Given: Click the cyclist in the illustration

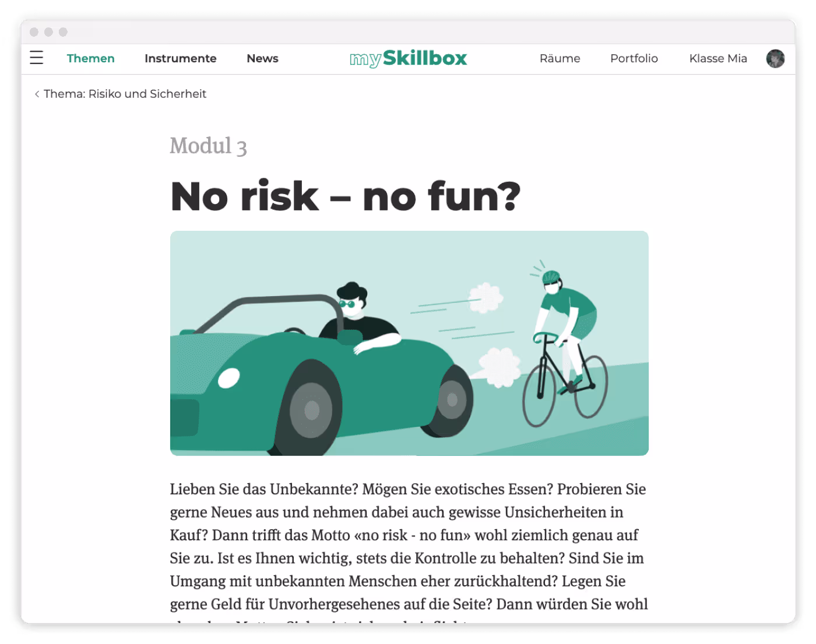Looking at the screenshot, I should tap(564, 344).
